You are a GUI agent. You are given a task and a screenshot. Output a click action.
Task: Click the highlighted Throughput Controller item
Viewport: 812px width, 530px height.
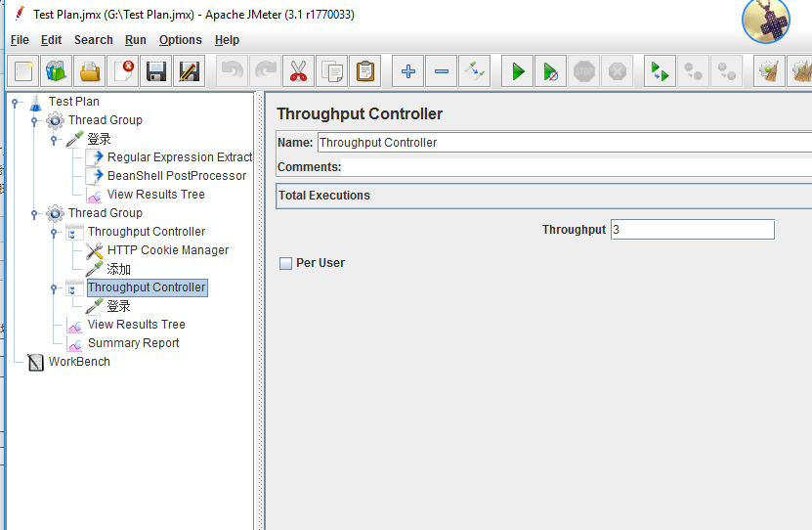148,287
